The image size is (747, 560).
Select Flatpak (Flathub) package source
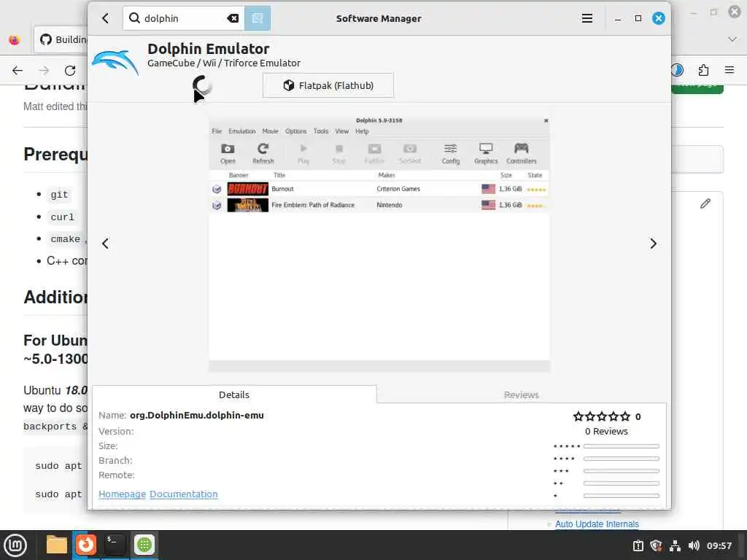click(x=328, y=85)
